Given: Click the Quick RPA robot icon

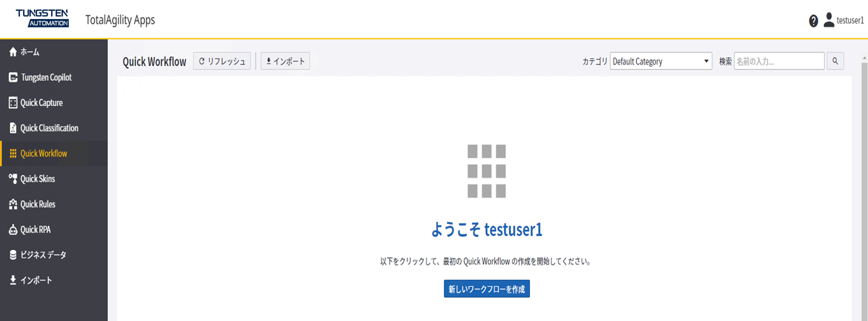Looking at the screenshot, I should coord(13,230).
